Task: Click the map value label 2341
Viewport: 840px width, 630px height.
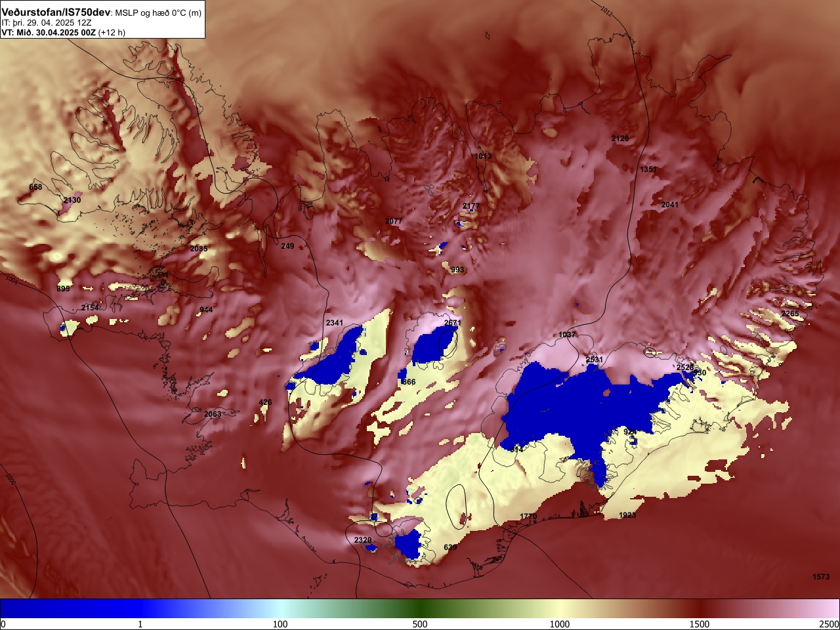Action: tap(335, 323)
